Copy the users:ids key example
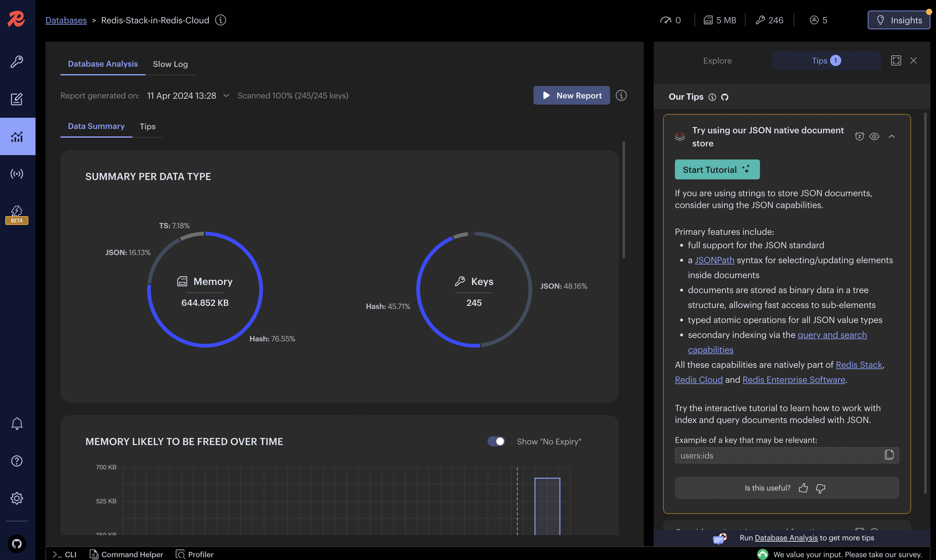 click(x=889, y=455)
